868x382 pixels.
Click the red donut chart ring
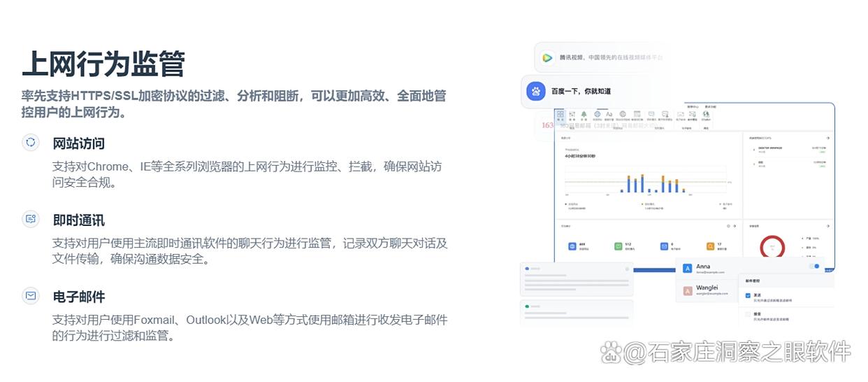point(772,246)
